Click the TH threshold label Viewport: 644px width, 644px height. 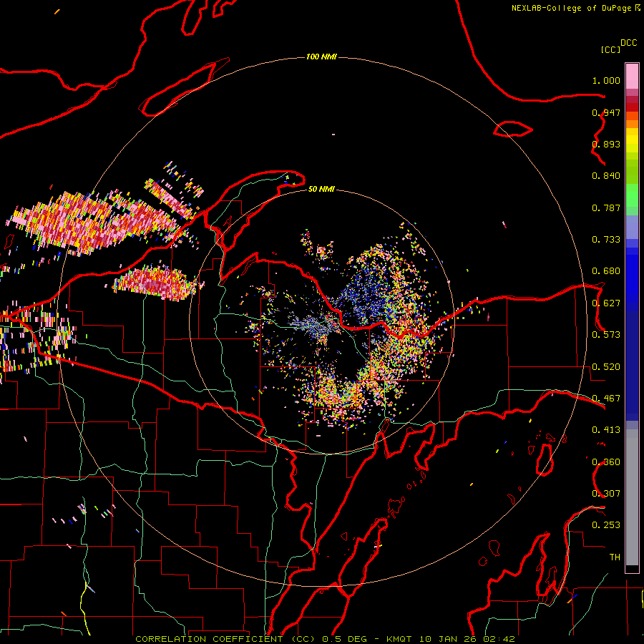click(615, 557)
